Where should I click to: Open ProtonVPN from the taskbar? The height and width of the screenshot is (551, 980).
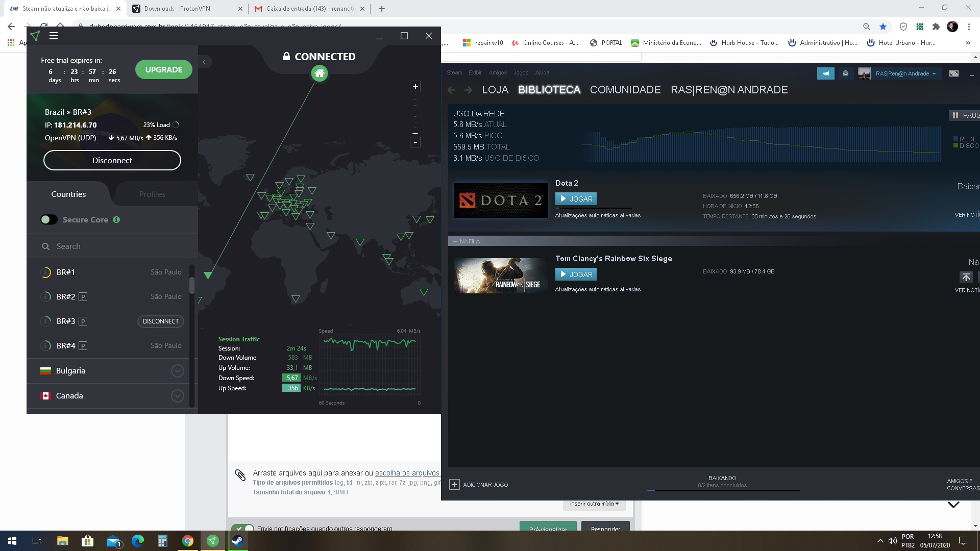click(x=213, y=541)
